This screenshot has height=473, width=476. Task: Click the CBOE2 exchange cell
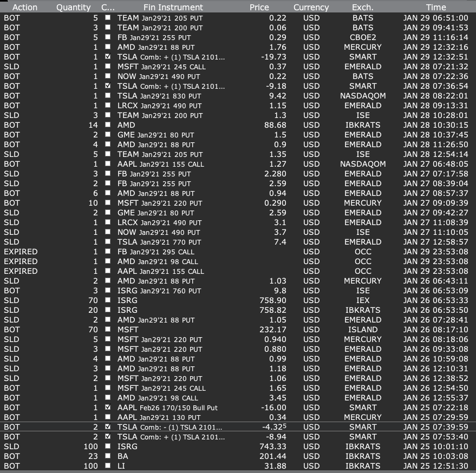[x=363, y=37]
